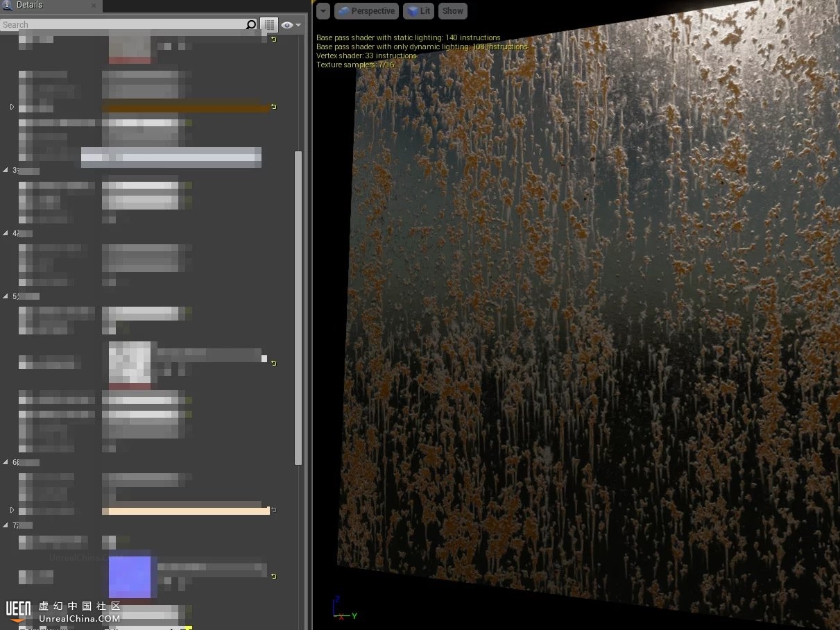Image resolution: width=840 pixels, height=630 pixels.
Task: Reset the peach color parameter to default
Action: [x=273, y=510]
